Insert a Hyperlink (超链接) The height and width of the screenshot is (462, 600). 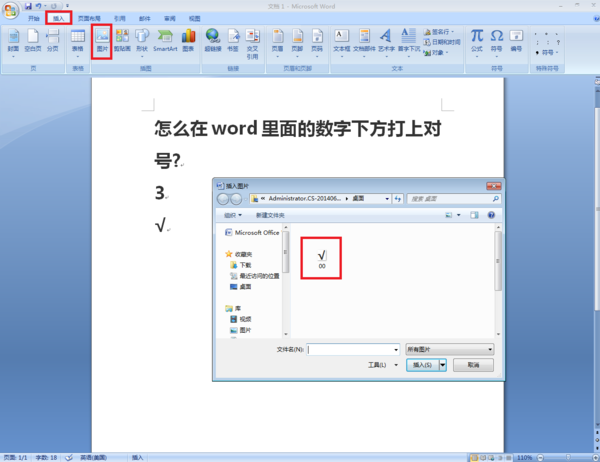(x=213, y=41)
